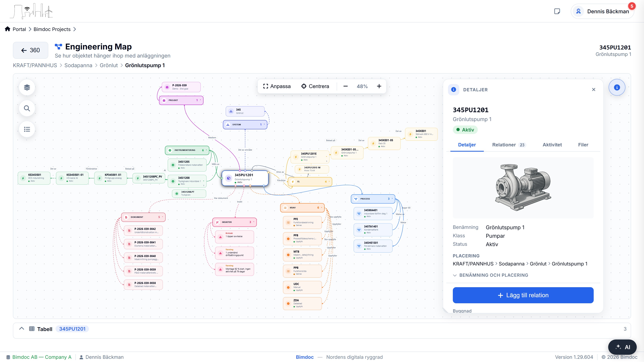The height and width of the screenshot is (362, 644).
Task: Select the 345MA401 process node
Action: coord(373,213)
